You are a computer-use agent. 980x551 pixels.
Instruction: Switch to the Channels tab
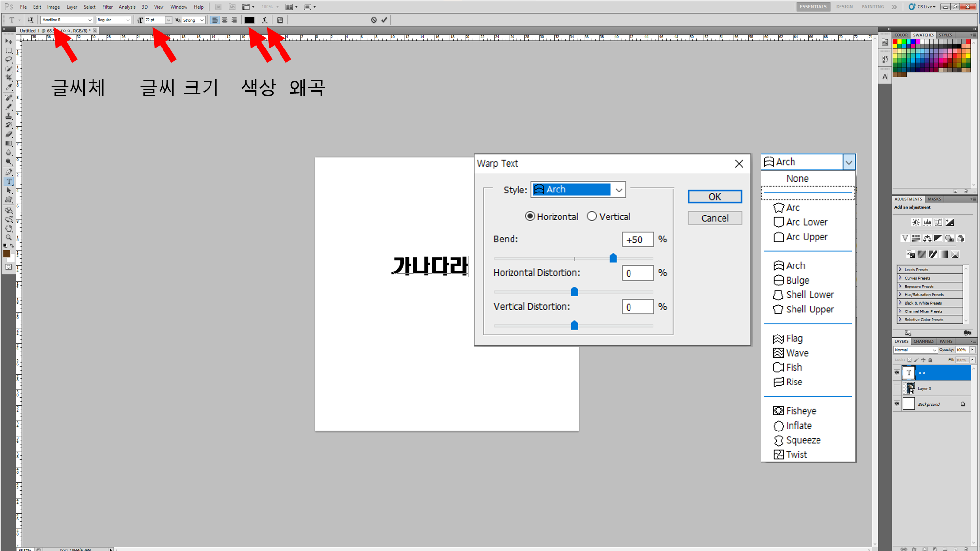(923, 341)
